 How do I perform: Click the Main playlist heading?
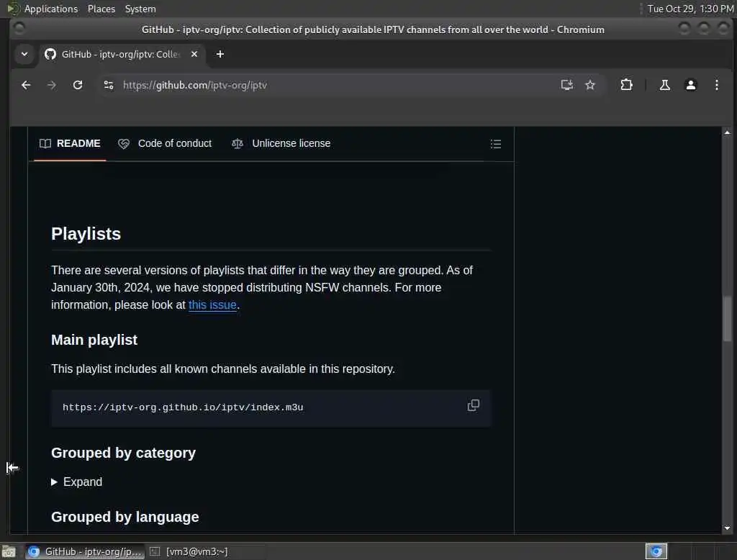94,340
